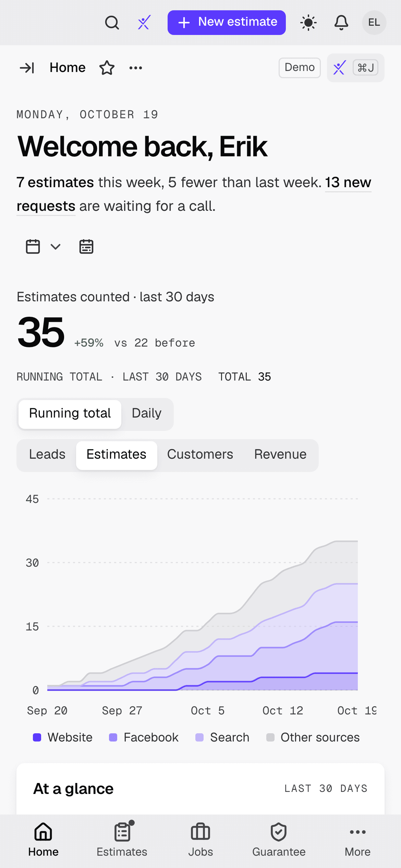Select the Revenue chart tab
The height and width of the screenshot is (868, 401).
pos(280,455)
